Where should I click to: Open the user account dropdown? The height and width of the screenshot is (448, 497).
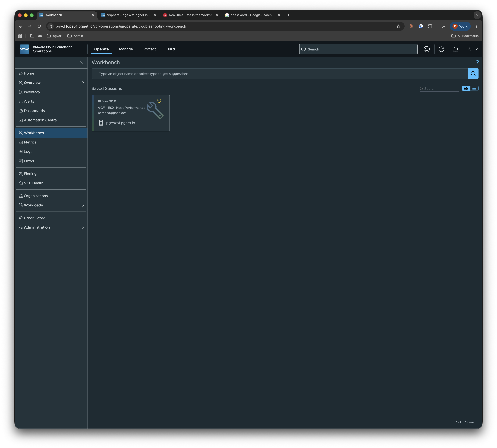472,49
